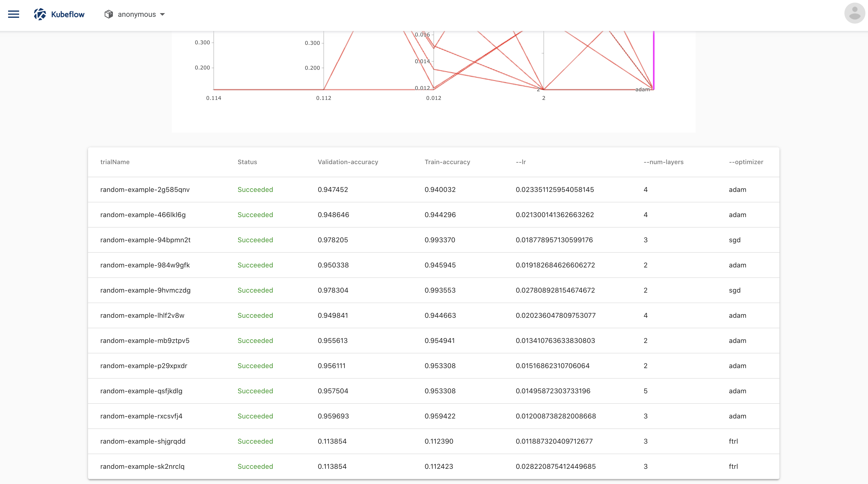Expand the anonymous namespace dropdown arrow

pyautogui.click(x=162, y=14)
